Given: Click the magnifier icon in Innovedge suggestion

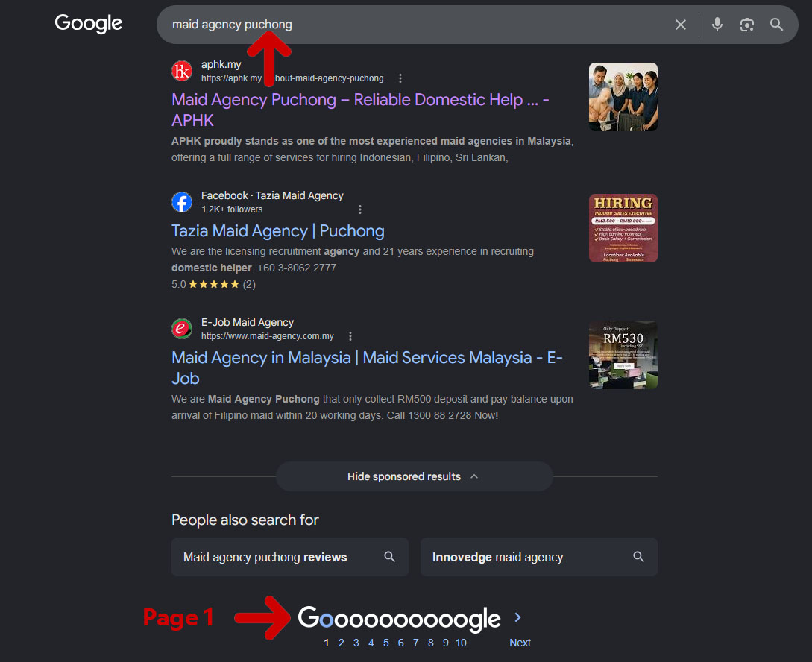Looking at the screenshot, I should (x=638, y=557).
